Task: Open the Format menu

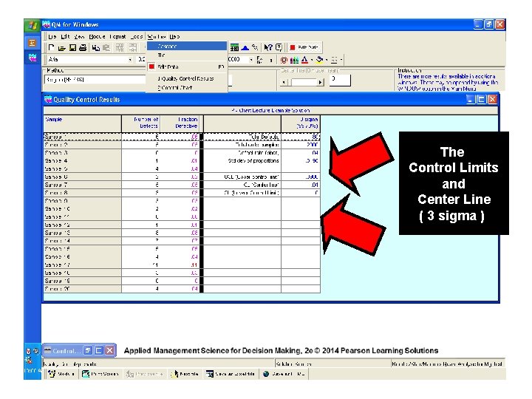Action: coord(117,36)
